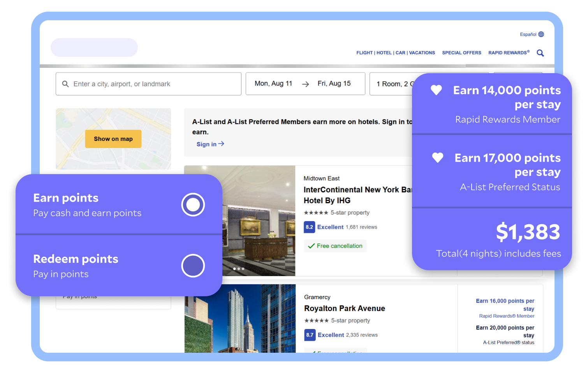Click the 8.2 rating badge for InterContinental
Screen dimensions: 588x373
[x=309, y=227]
